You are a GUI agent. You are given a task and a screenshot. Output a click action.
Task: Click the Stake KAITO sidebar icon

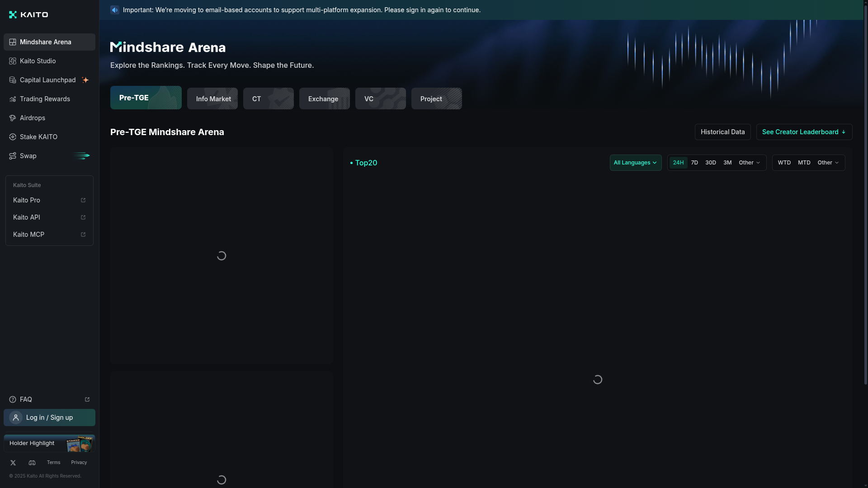click(x=13, y=137)
